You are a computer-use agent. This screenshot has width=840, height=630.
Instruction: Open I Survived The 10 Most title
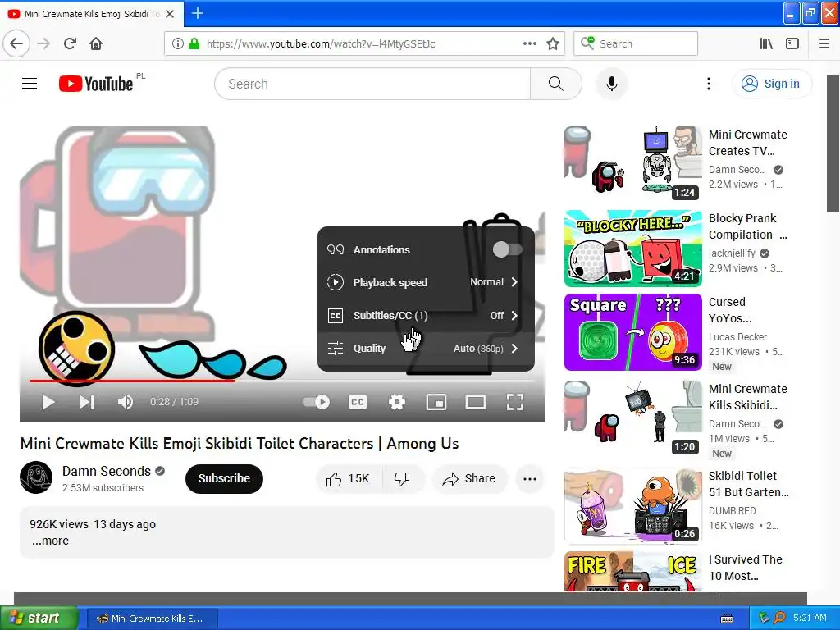745,568
